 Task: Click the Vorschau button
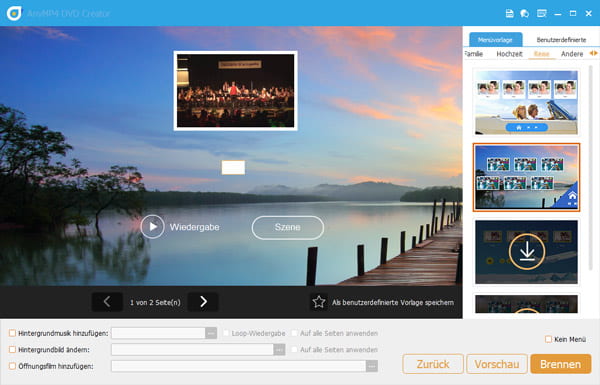tap(497, 364)
